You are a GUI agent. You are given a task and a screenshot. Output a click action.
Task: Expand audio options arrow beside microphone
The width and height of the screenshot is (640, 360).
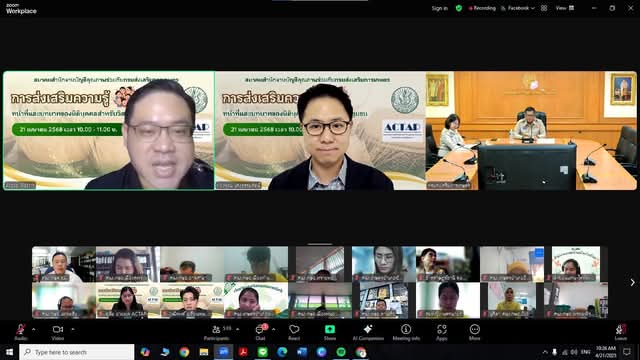[x=34, y=329]
